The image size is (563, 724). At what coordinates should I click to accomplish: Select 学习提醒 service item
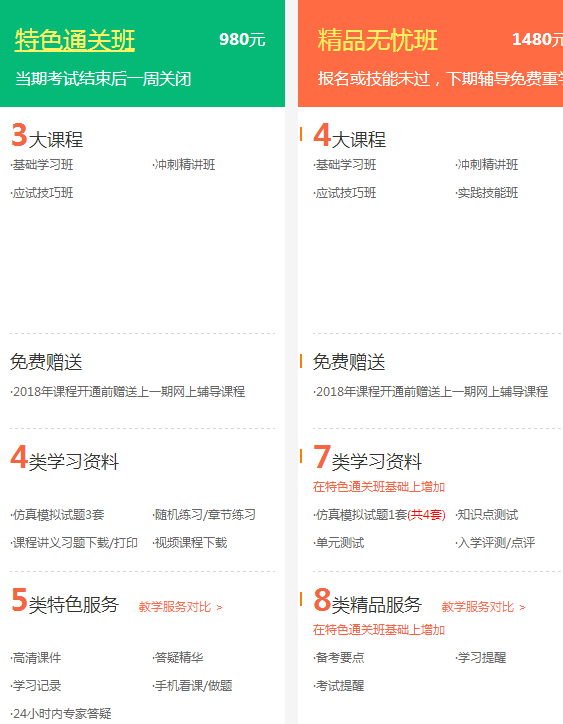coord(481,658)
